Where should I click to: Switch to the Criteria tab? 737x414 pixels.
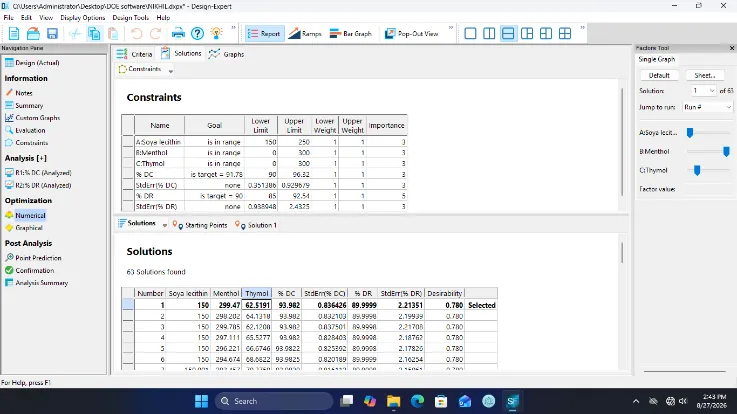[x=134, y=54]
